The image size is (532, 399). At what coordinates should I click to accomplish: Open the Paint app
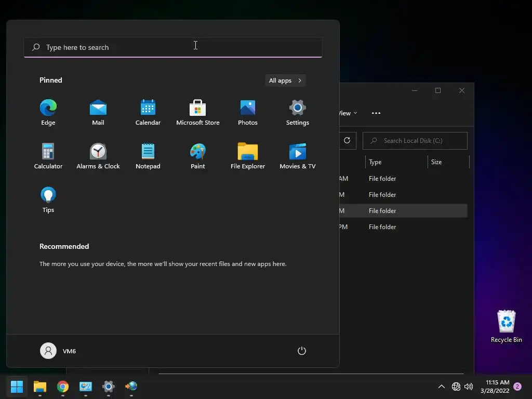tap(198, 156)
